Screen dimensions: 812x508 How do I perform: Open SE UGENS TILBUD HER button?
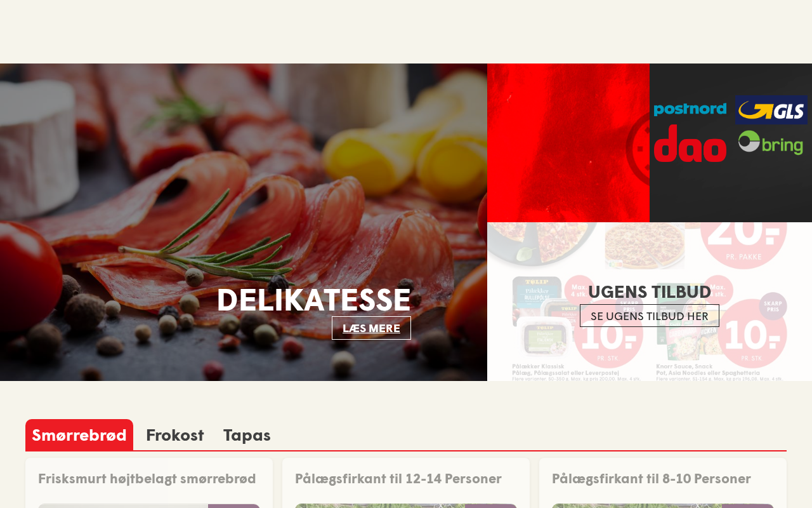point(650,316)
